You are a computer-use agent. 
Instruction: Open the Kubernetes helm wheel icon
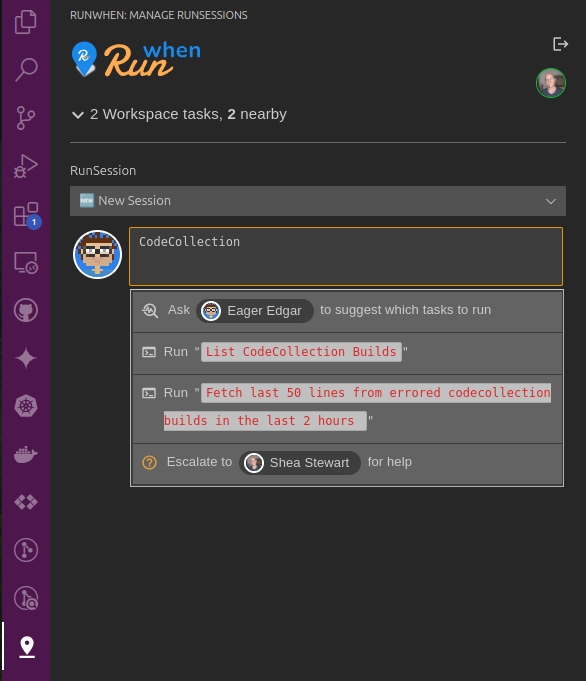tap(26, 406)
